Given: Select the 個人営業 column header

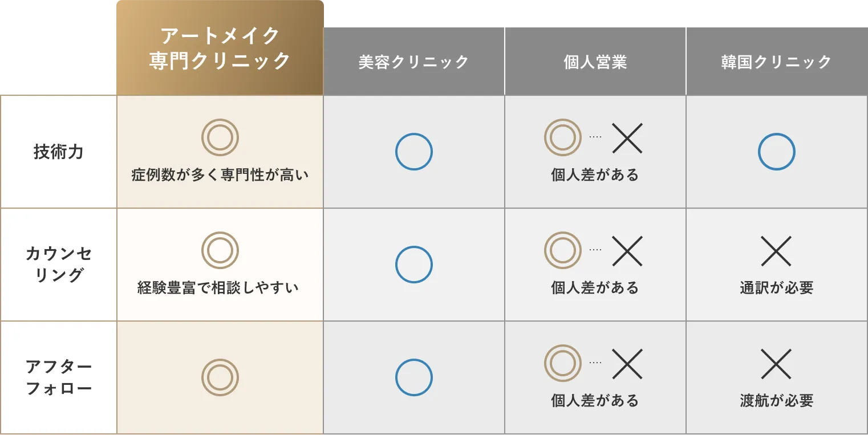Looking at the screenshot, I should 595,62.
